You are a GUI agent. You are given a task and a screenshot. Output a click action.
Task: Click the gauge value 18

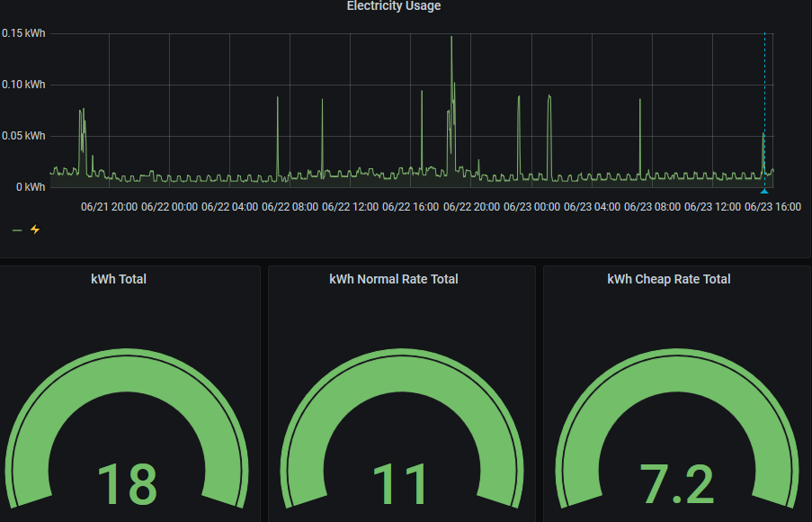127,483
